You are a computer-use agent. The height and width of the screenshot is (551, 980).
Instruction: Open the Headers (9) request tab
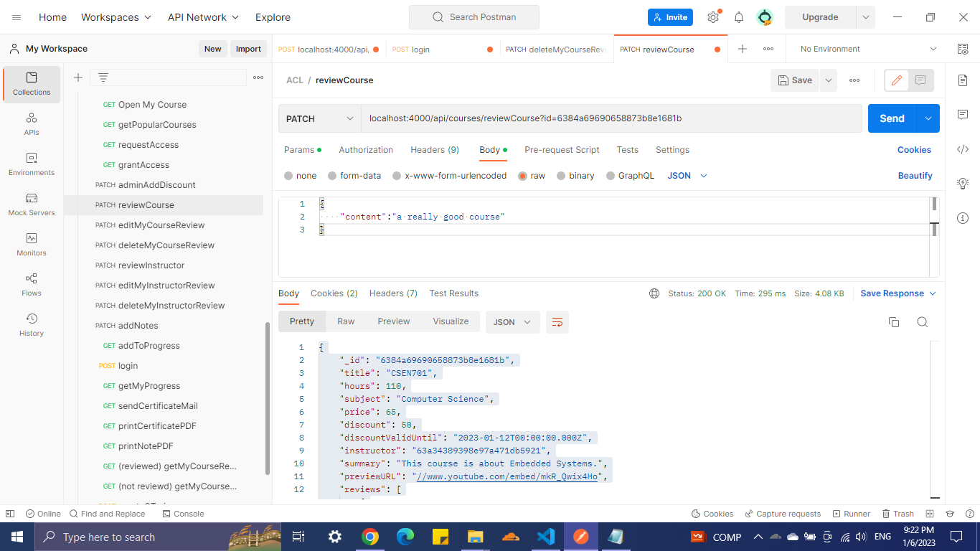pyautogui.click(x=434, y=149)
